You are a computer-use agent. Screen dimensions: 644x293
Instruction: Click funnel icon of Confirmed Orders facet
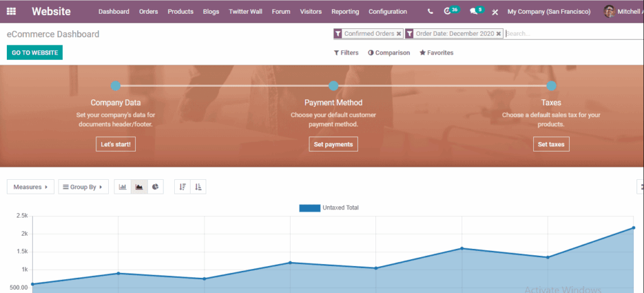click(338, 34)
